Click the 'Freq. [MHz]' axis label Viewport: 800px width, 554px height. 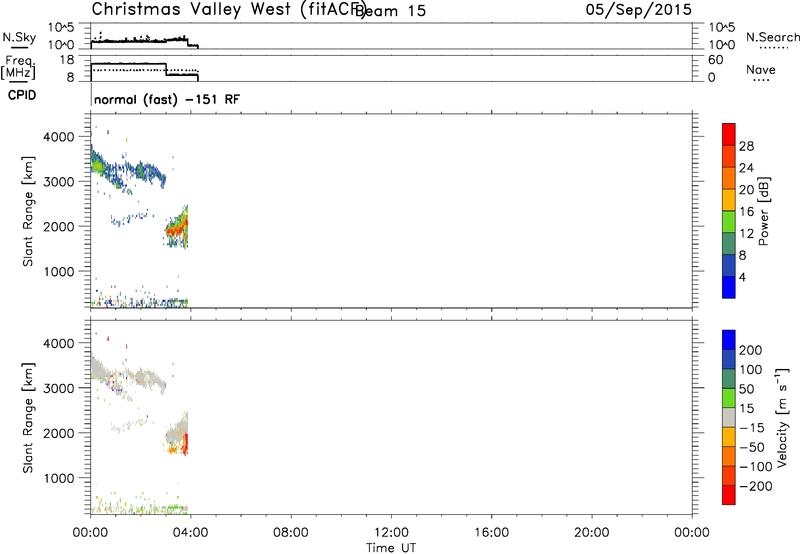coord(18,68)
